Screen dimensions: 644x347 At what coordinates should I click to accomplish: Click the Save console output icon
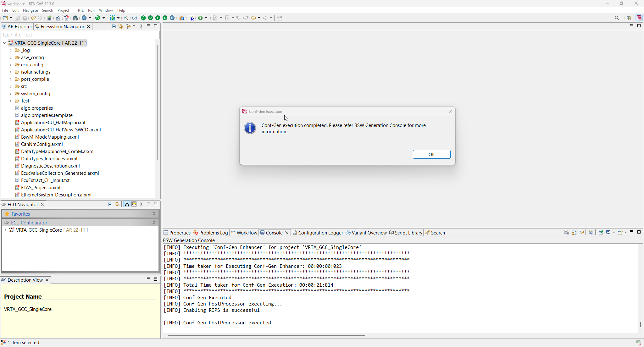(x=591, y=233)
